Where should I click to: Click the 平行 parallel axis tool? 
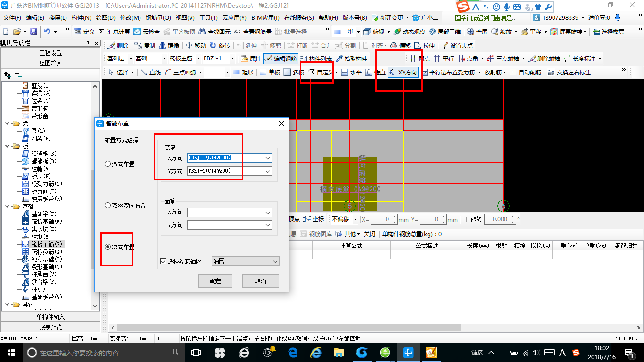point(444,59)
